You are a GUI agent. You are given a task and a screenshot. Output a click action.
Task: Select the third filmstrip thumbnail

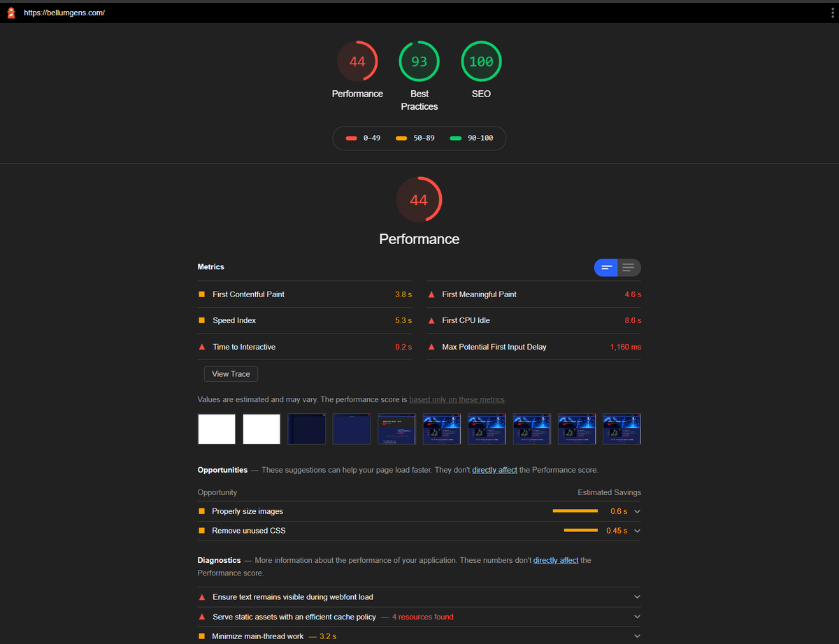pyautogui.click(x=307, y=429)
